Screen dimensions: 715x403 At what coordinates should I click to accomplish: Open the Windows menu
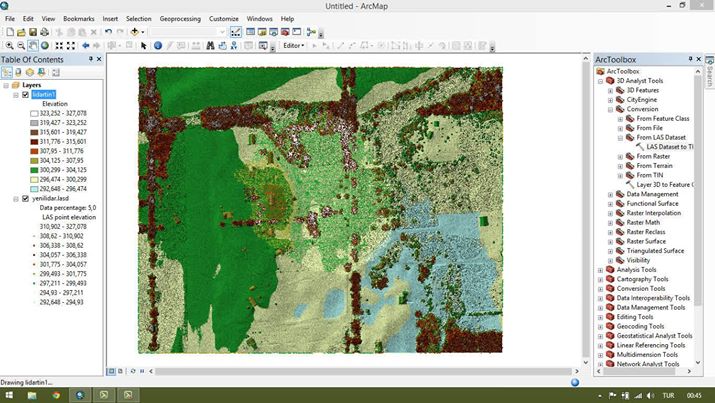pos(259,19)
